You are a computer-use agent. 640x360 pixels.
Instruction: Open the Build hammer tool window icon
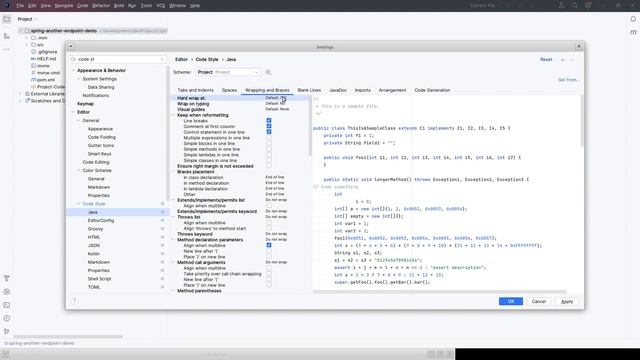pyautogui.click(x=7, y=278)
